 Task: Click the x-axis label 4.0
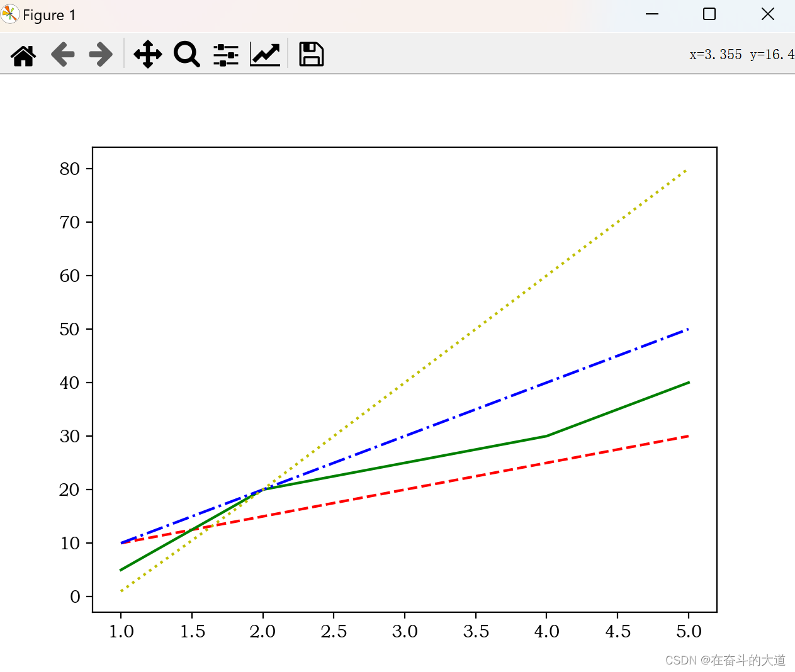coord(546,631)
